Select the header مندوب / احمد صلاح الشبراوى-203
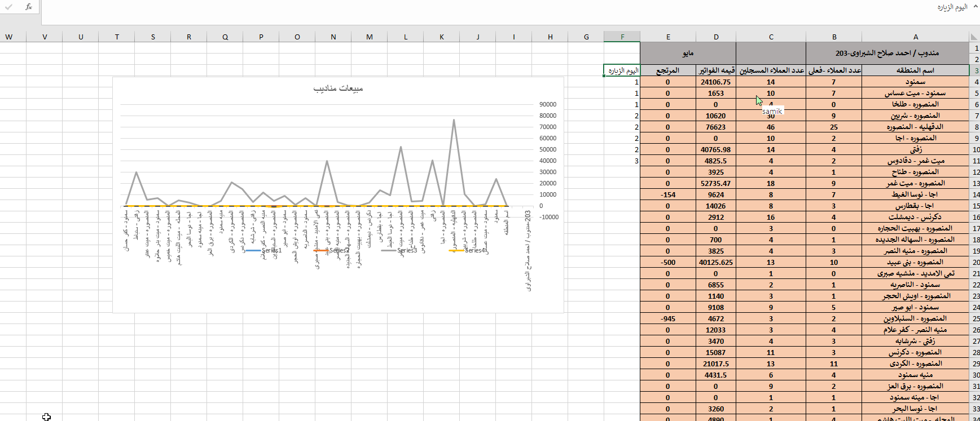 (888, 53)
